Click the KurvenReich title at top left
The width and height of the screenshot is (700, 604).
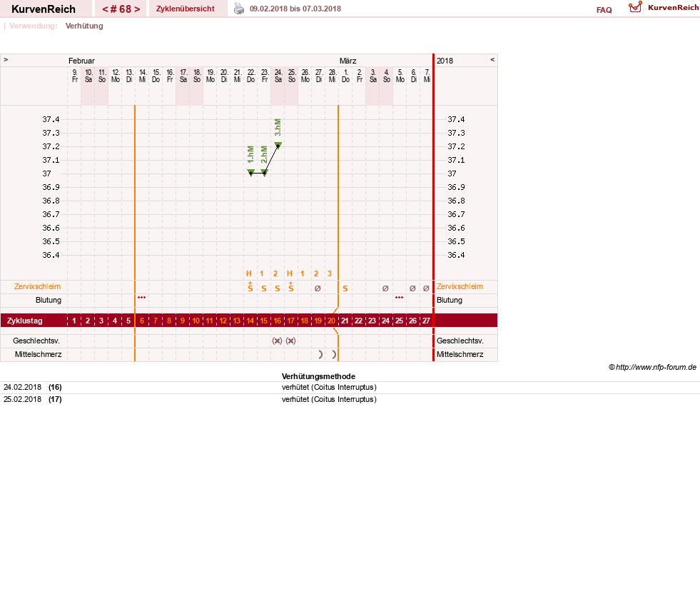44,9
